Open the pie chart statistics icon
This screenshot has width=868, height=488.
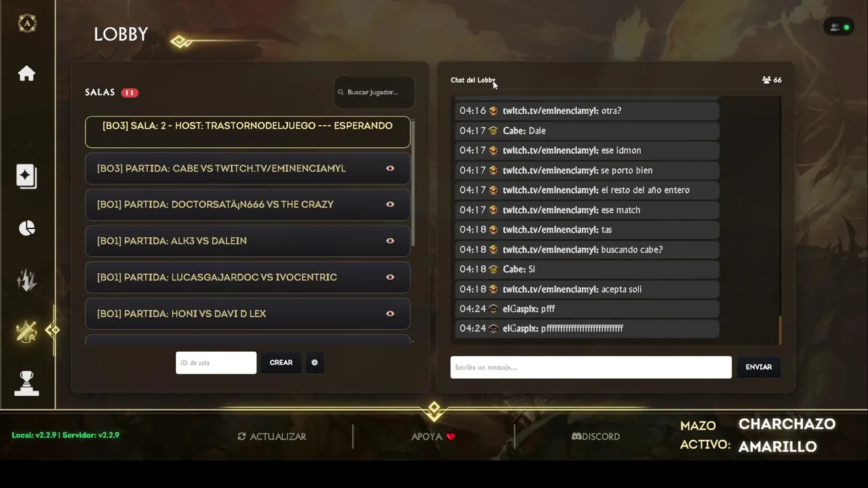26,228
